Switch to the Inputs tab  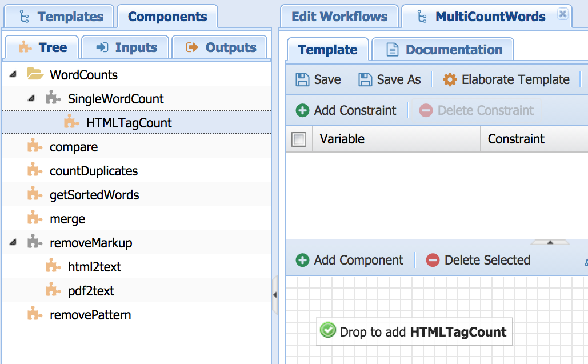pos(126,47)
